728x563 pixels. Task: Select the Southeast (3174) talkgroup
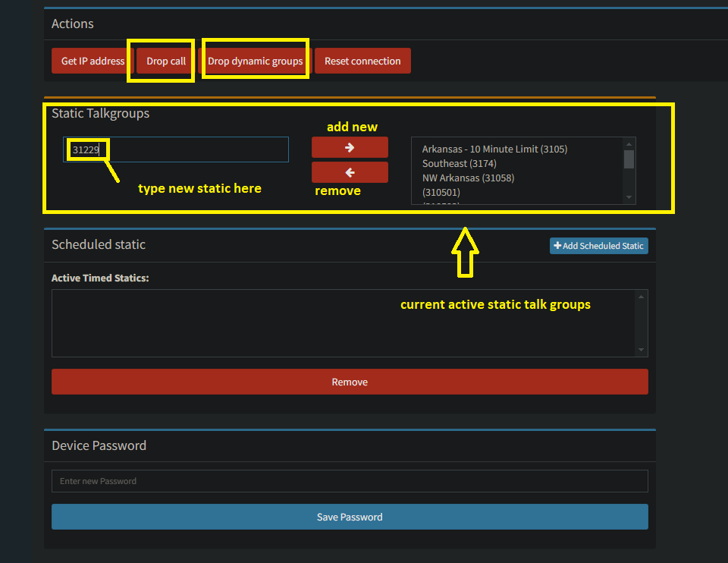460,163
